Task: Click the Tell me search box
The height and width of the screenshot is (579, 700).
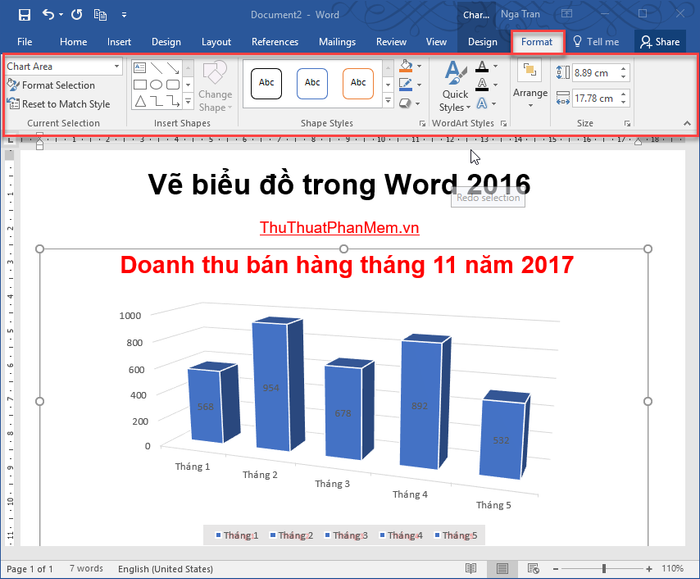Action: click(x=596, y=42)
